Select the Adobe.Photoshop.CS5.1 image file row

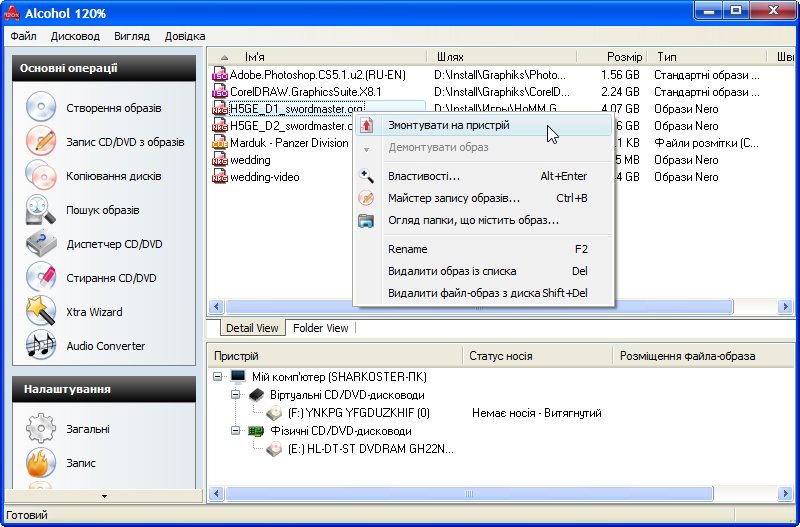point(317,75)
